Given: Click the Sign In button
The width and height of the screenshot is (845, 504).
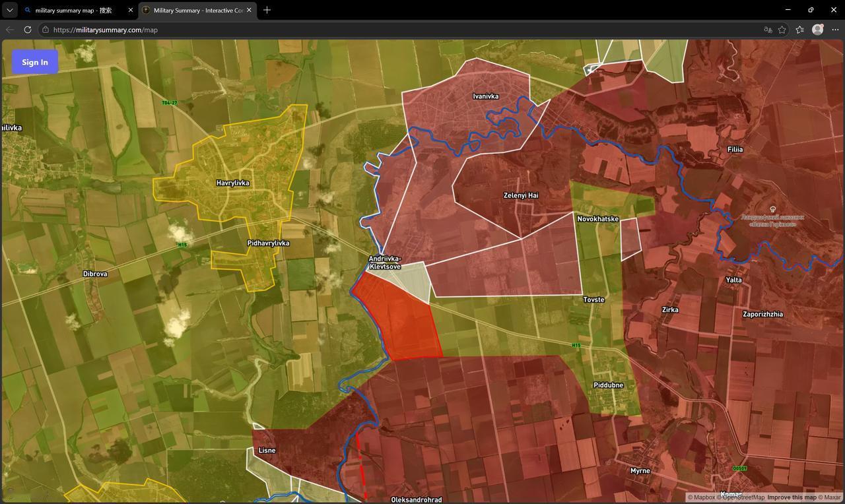Looking at the screenshot, I should (x=35, y=62).
